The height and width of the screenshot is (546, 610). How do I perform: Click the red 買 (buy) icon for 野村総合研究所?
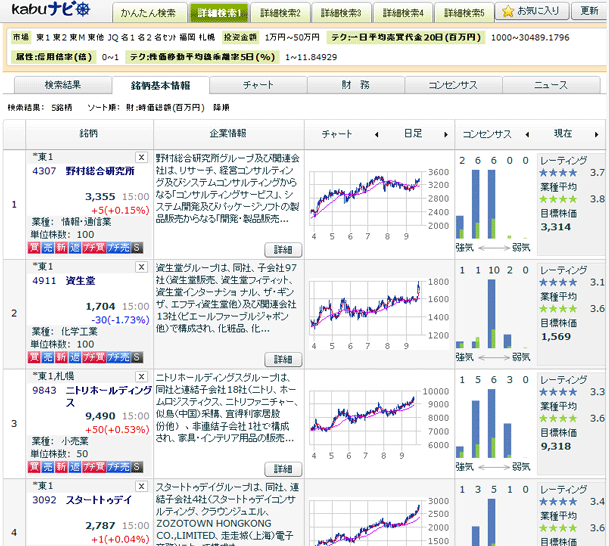tap(34, 248)
